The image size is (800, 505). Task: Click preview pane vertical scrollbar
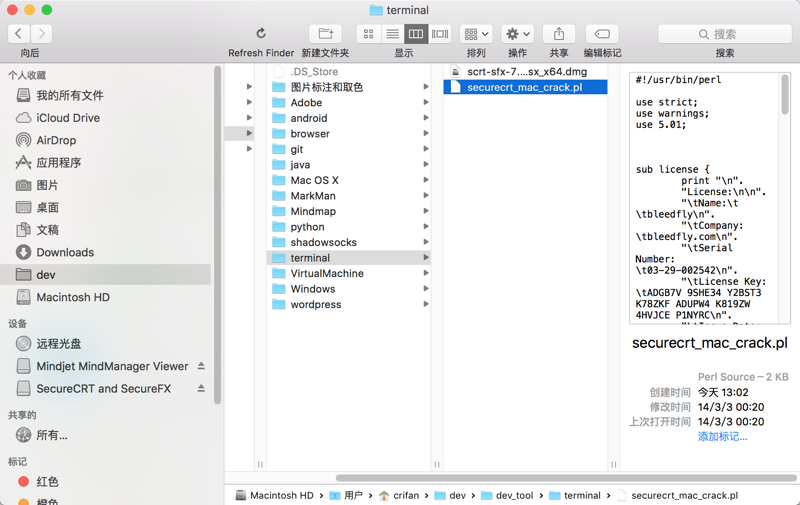pyautogui.click(x=785, y=95)
